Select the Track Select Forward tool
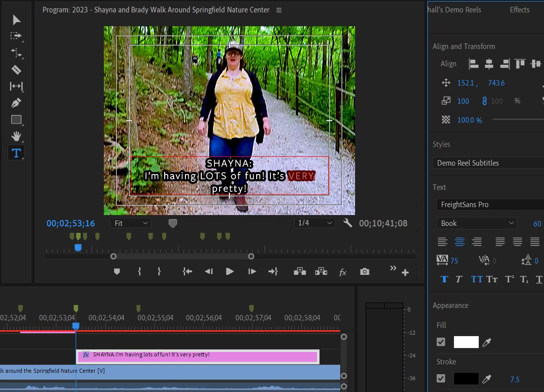The width and height of the screenshot is (544, 392). 16,36
